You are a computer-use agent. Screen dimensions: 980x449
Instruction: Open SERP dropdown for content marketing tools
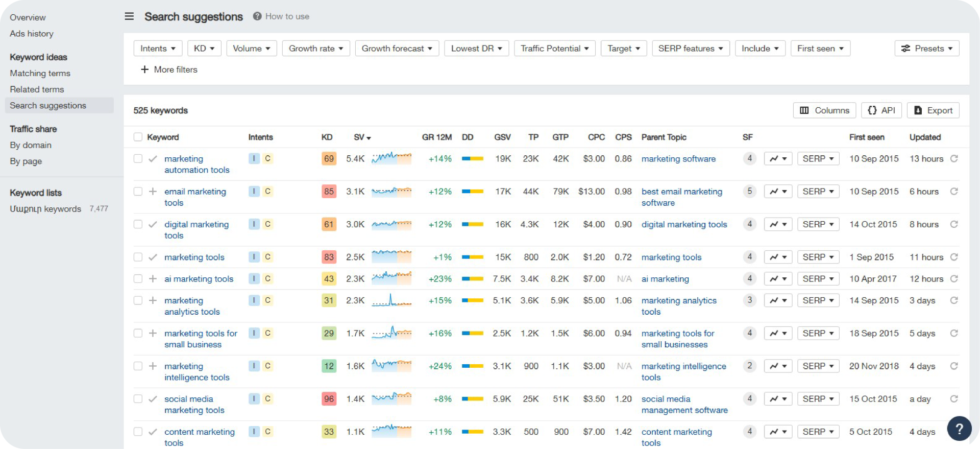pos(818,432)
